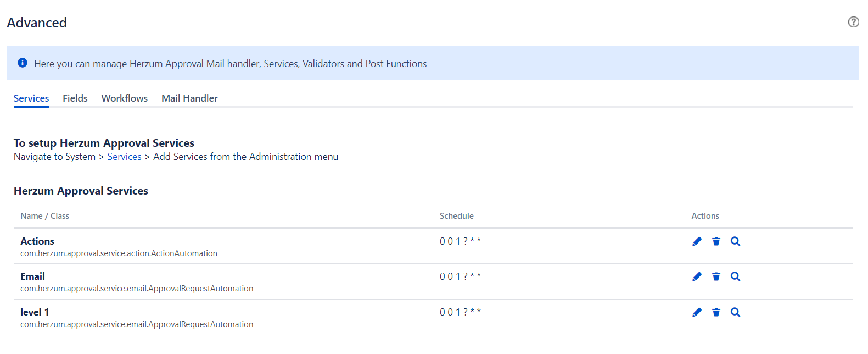Delete the Email service using trash icon
The height and width of the screenshot is (354, 868).
pyautogui.click(x=716, y=276)
